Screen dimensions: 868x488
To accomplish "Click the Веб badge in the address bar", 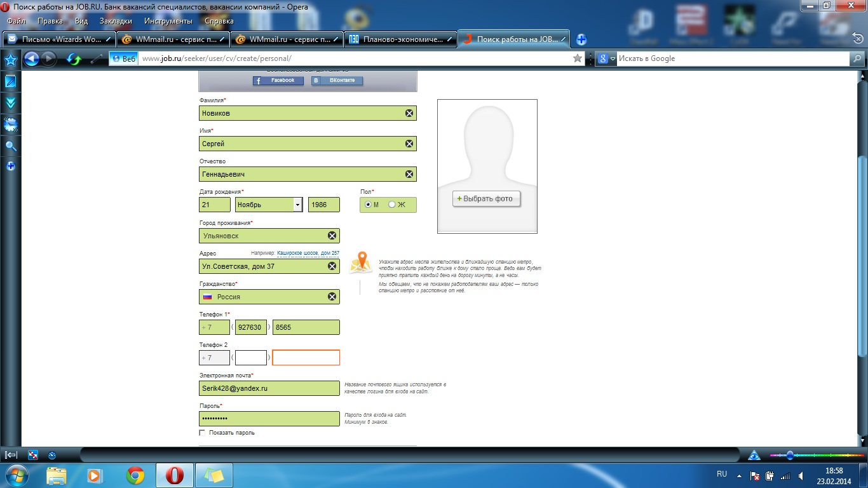I will coord(123,58).
